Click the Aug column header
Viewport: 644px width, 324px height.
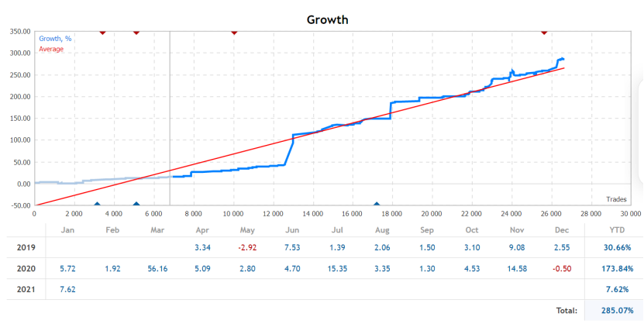pos(382,230)
